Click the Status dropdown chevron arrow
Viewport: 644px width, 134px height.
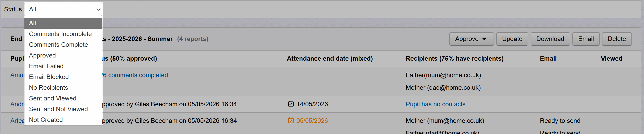click(98, 9)
